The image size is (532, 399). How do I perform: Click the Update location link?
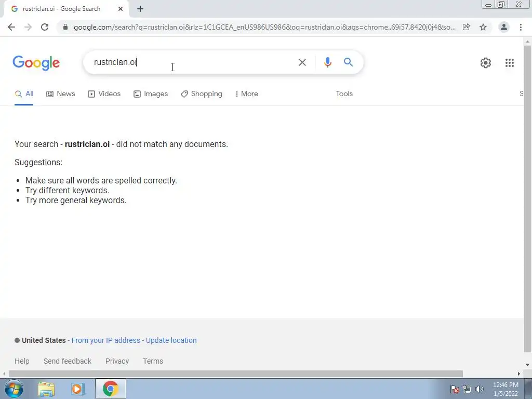(x=171, y=340)
